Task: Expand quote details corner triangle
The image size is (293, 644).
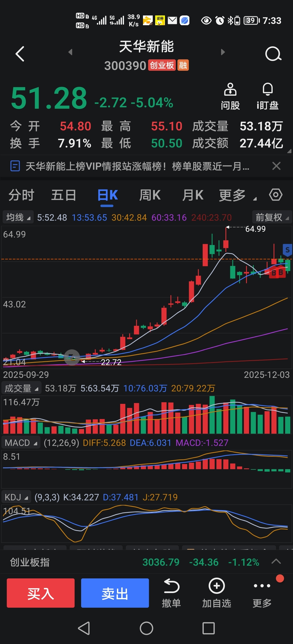Action: point(289,151)
